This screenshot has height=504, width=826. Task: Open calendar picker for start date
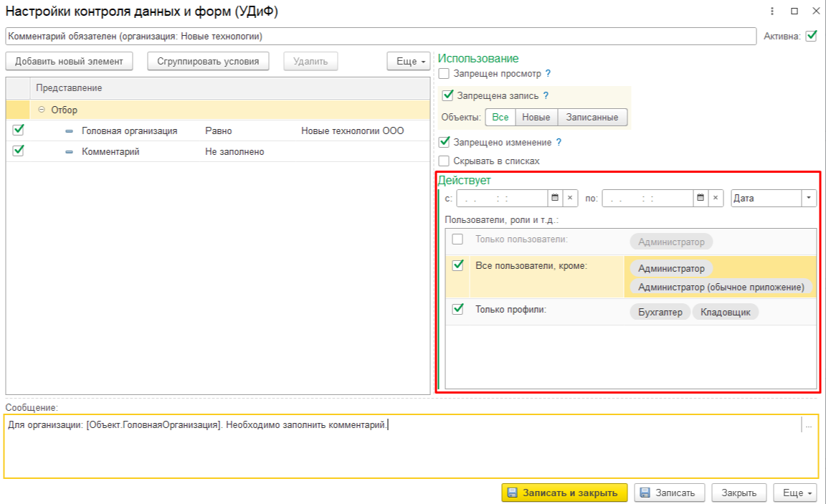(x=555, y=199)
